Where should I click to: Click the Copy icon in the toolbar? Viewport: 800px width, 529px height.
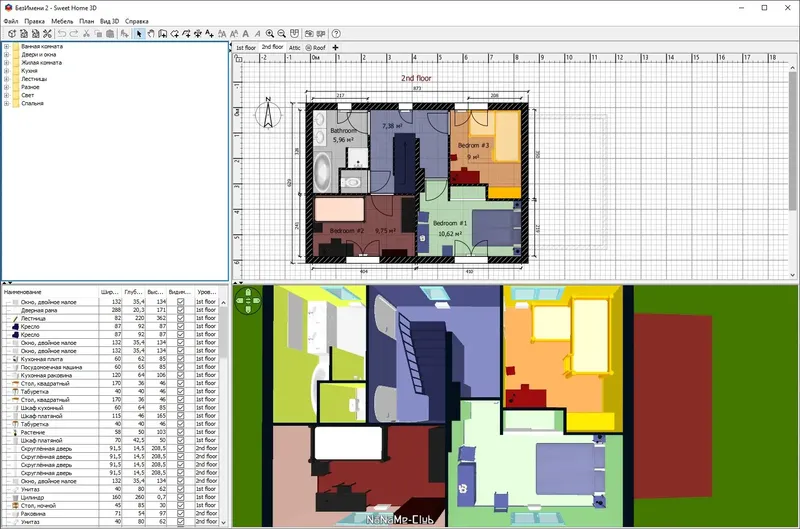click(x=98, y=34)
